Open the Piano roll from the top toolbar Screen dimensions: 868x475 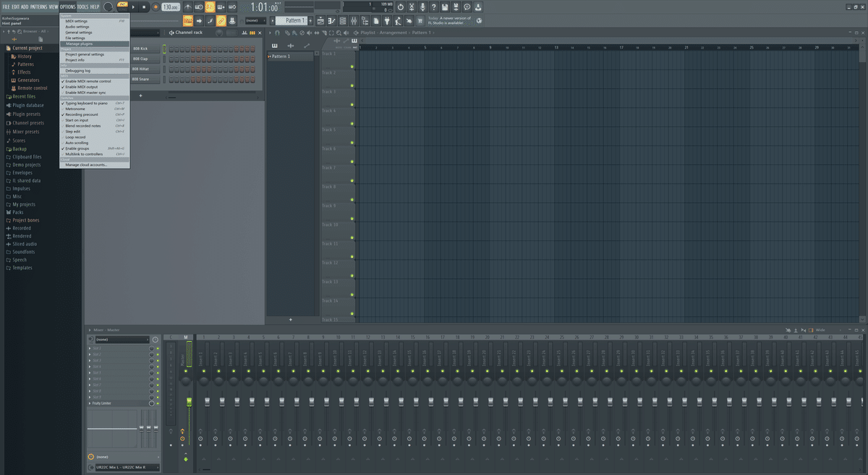(x=331, y=20)
